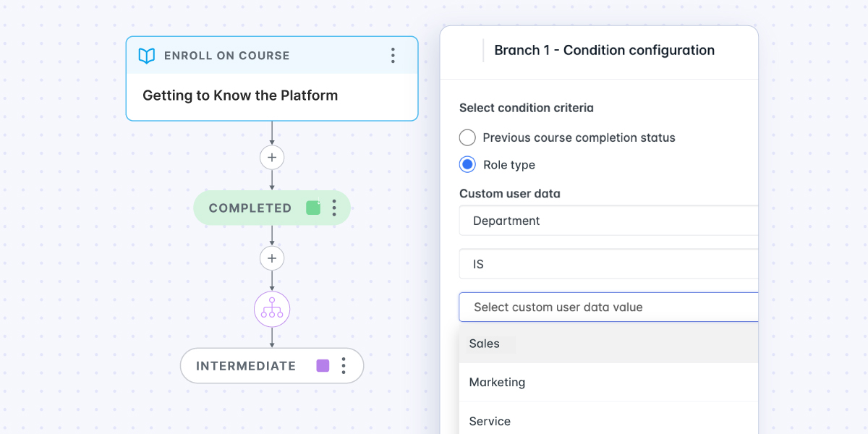Click the plus icon below the COMPLETED step
Image resolution: width=868 pixels, height=434 pixels.
click(x=272, y=258)
